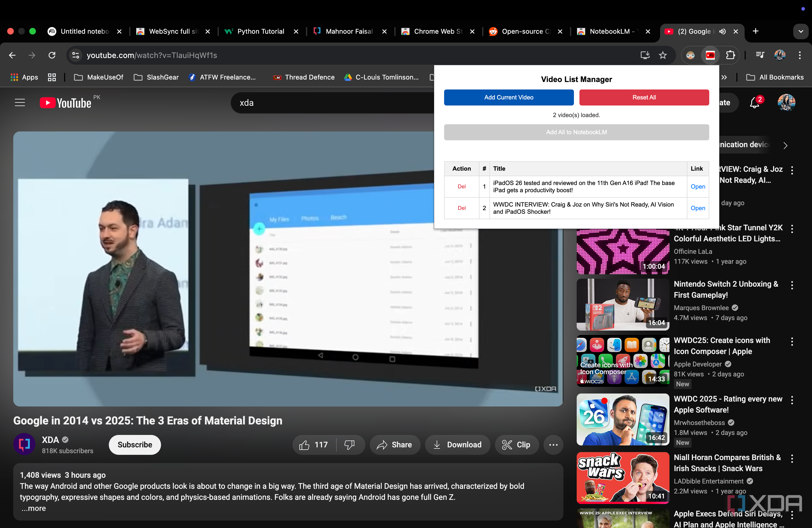Open link for WWDC INTERVIEW video
This screenshot has height=528, width=812.
698,208
